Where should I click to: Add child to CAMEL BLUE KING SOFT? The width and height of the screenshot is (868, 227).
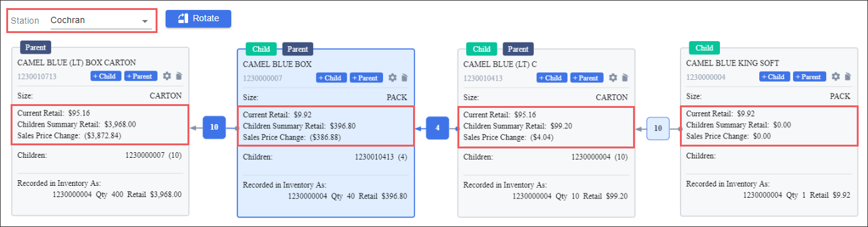[775, 76]
